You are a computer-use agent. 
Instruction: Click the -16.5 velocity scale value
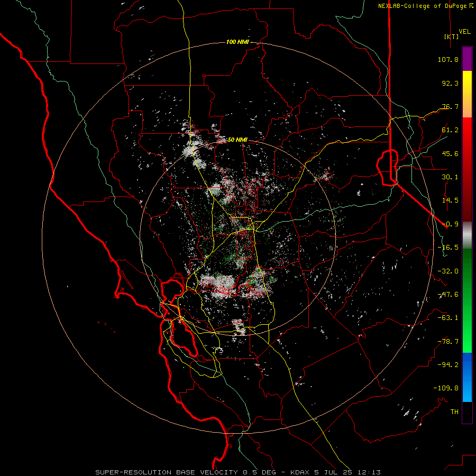pyautogui.click(x=448, y=248)
